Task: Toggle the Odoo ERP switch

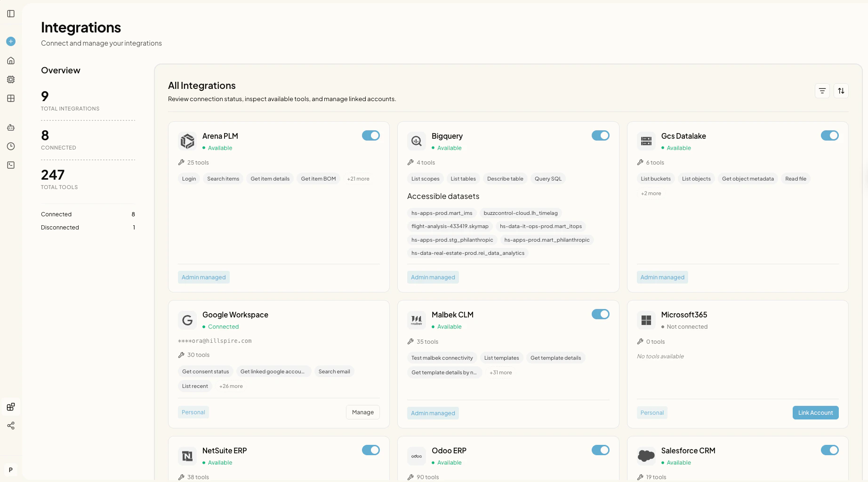Action: click(x=601, y=450)
